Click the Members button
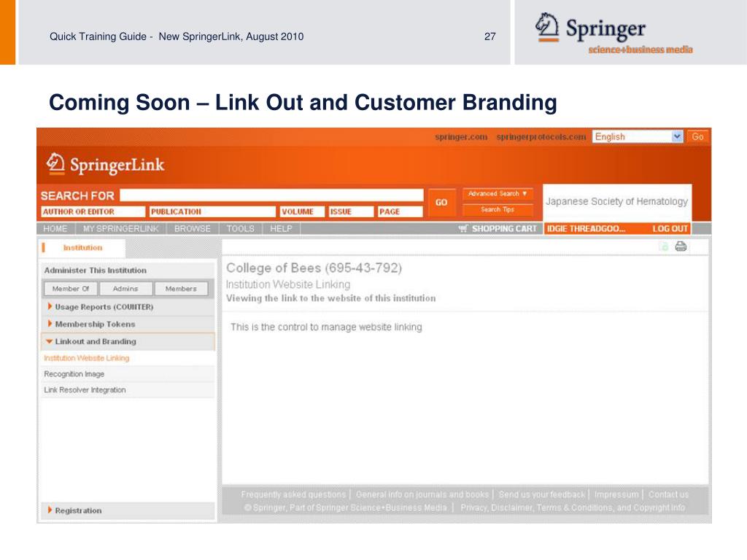Viewport: 747px width, 560px height. pyautogui.click(x=181, y=289)
